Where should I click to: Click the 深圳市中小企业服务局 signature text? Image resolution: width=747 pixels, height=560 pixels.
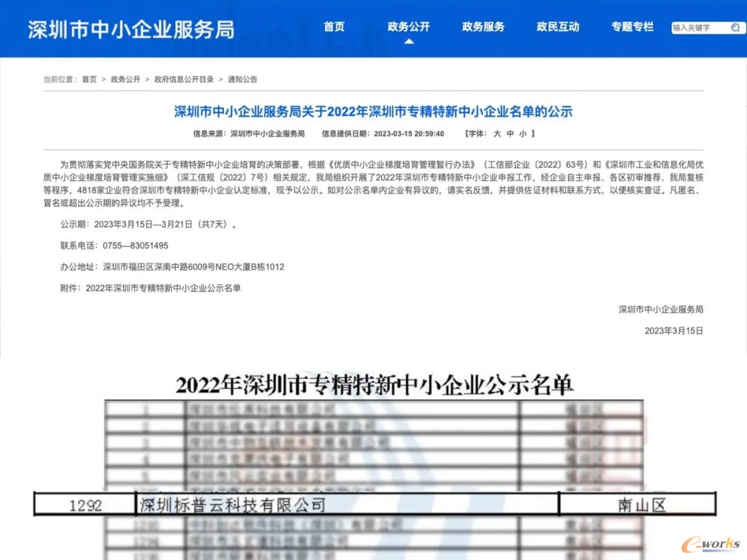661,310
